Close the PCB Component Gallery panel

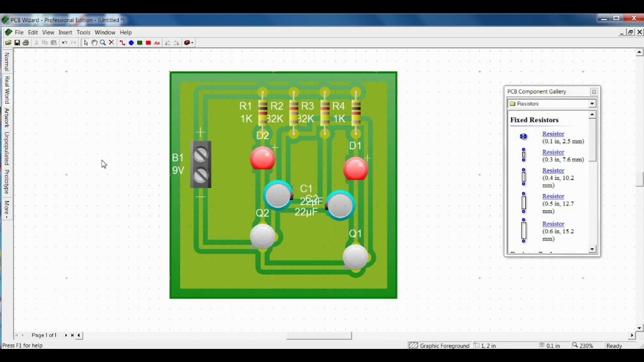(x=594, y=92)
